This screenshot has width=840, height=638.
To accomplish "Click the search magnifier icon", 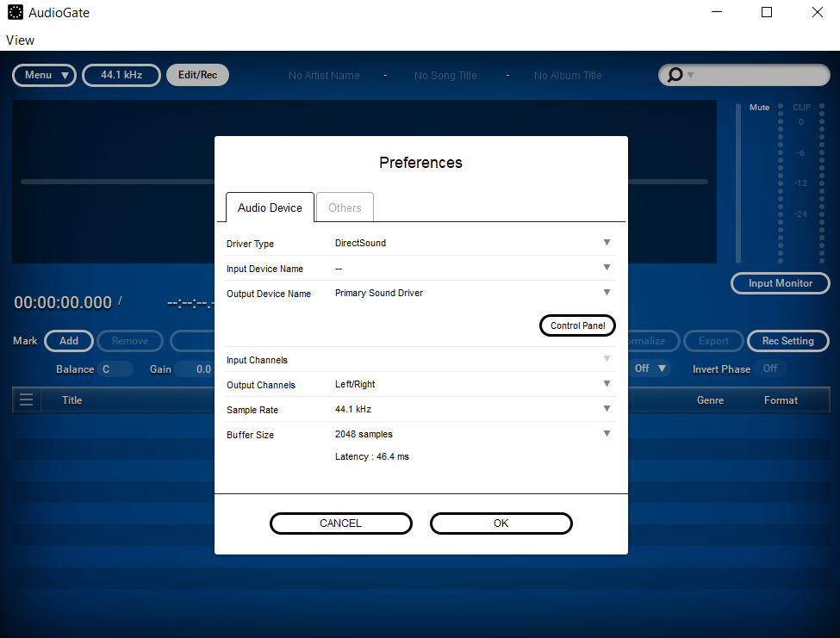I will click(675, 75).
